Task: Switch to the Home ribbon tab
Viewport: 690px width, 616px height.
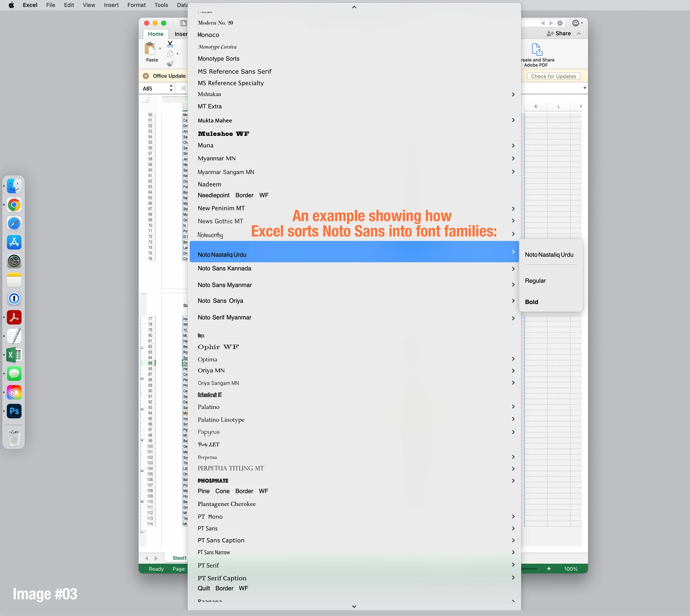Action: point(156,34)
